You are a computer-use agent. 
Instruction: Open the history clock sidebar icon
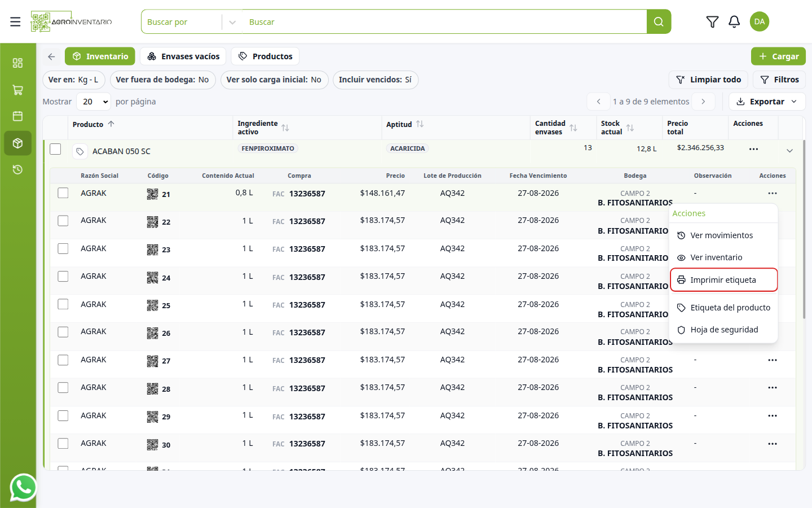pyautogui.click(x=18, y=170)
